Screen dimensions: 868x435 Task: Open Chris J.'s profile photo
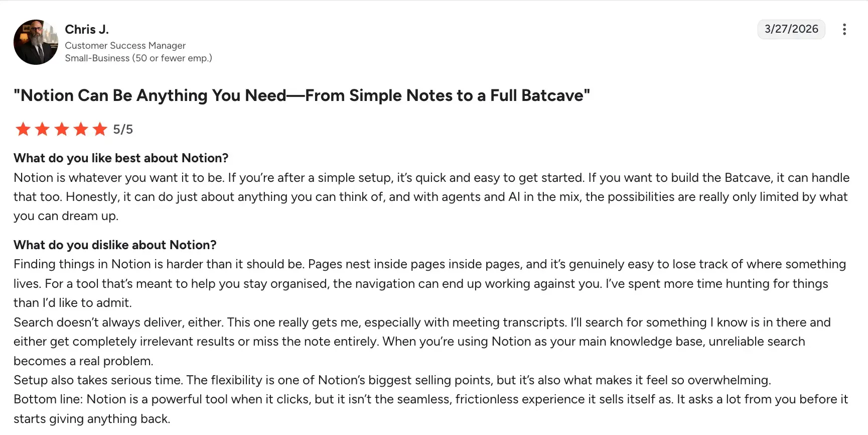tap(36, 42)
